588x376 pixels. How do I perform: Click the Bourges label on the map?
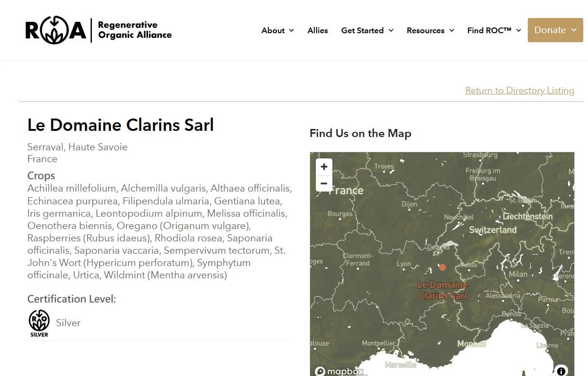tap(340, 214)
